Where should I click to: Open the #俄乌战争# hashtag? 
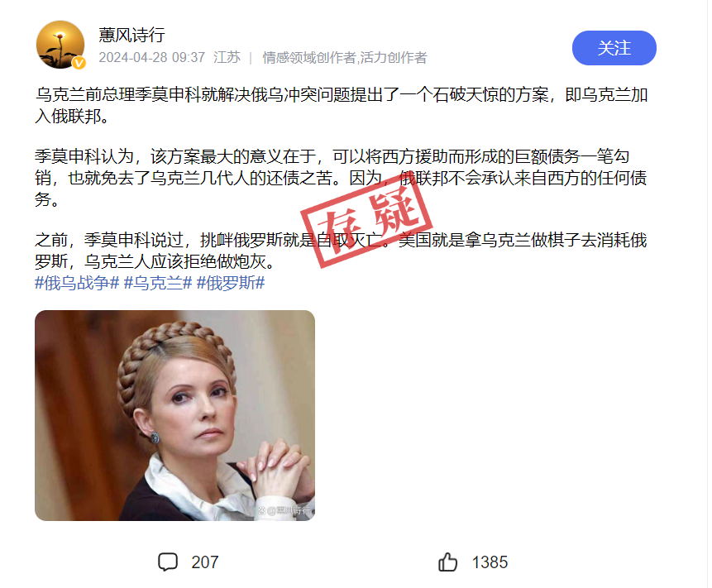(x=77, y=284)
